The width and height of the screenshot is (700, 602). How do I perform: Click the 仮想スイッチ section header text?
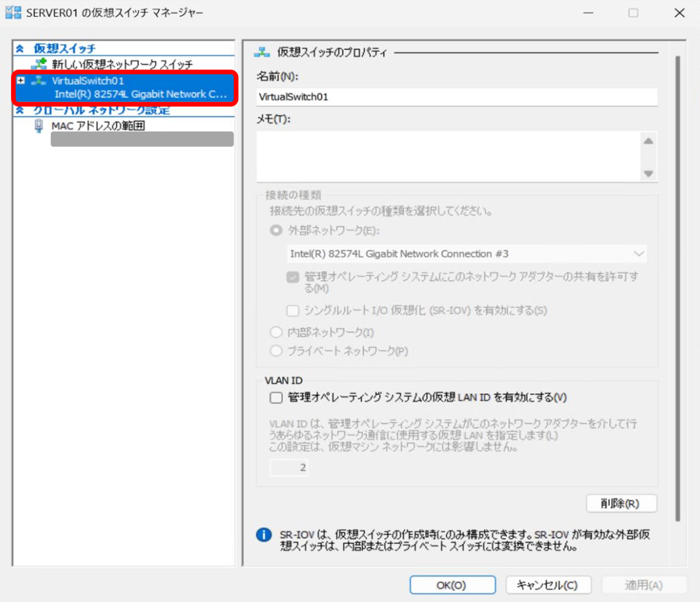(64, 49)
